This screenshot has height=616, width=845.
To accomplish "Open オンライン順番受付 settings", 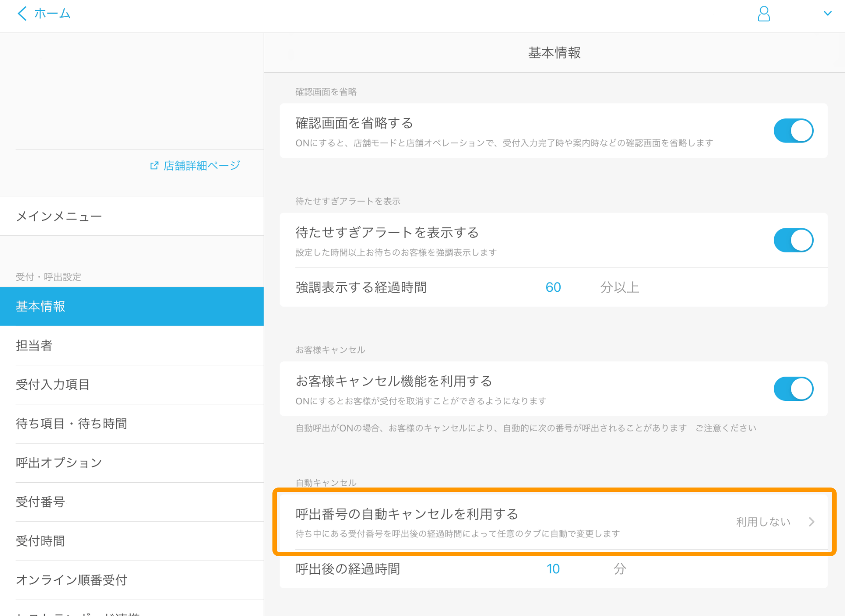I will tap(71, 580).
